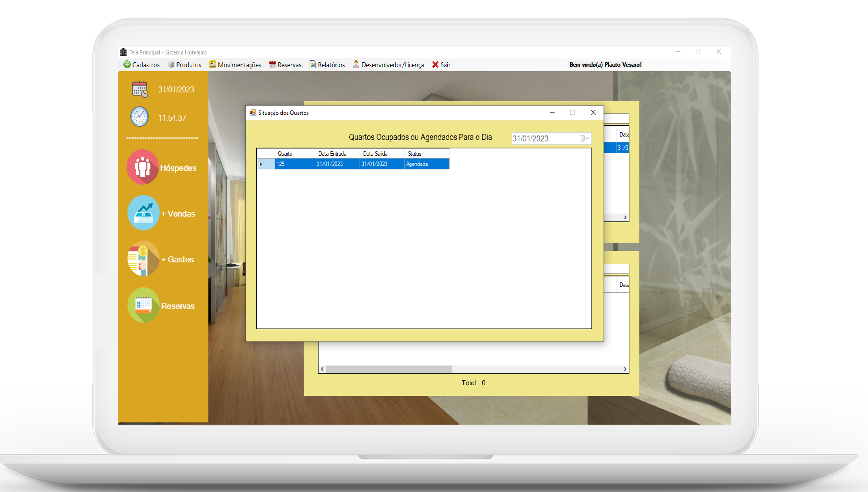Click the Total: 0 label in background window

(473, 383)
